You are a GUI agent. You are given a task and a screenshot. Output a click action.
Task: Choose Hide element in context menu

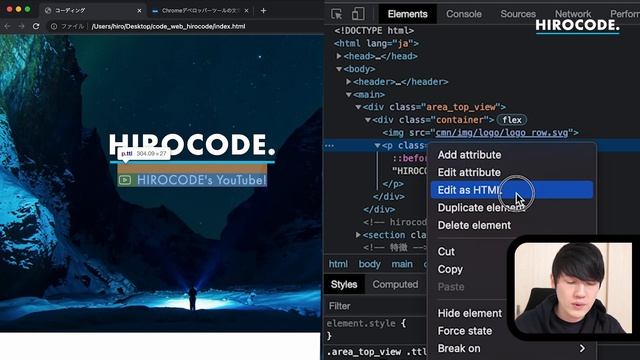click(x=470, y=313)
